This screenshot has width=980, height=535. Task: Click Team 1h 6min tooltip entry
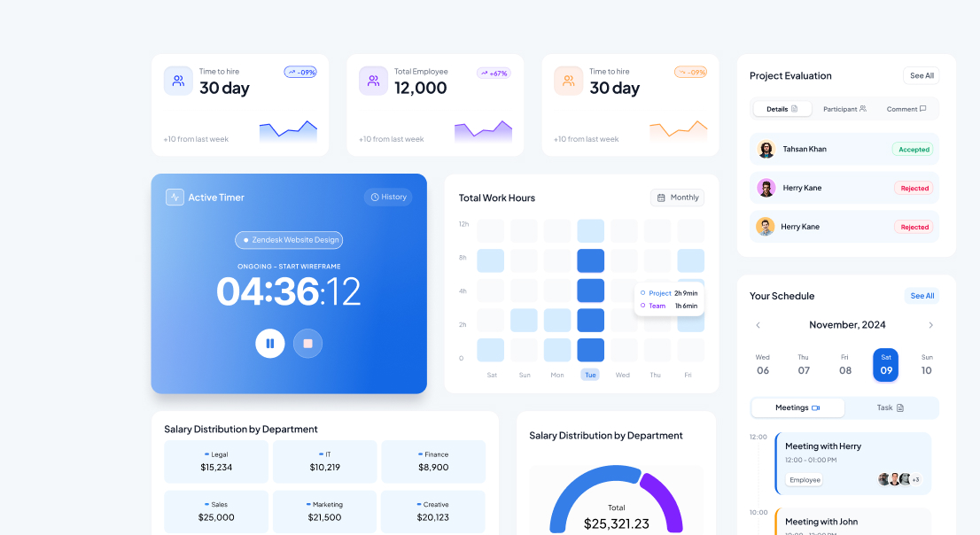669,306
